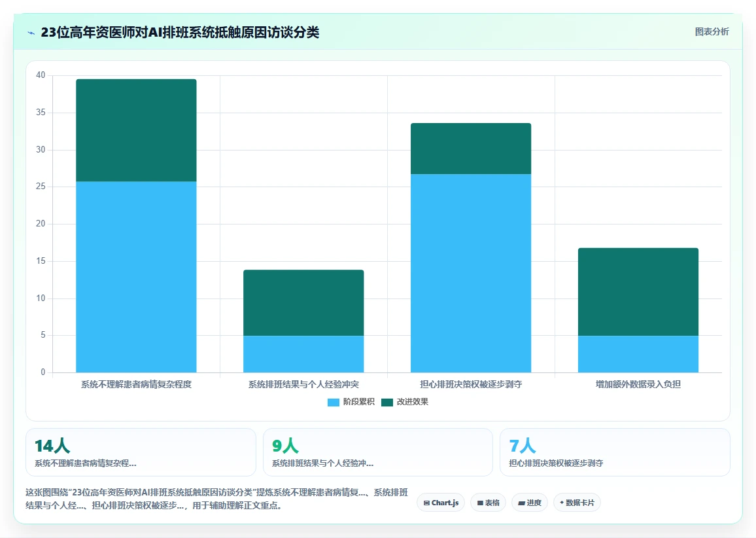Click the 进度 tag icon
The height and width of the screenshot is (538, 756).
(x=521, y=503)
